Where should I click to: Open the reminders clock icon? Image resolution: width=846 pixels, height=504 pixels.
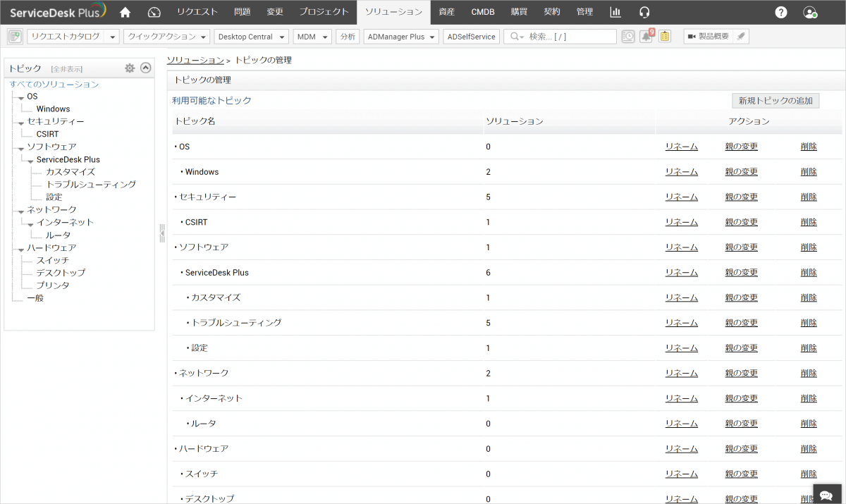628,37
